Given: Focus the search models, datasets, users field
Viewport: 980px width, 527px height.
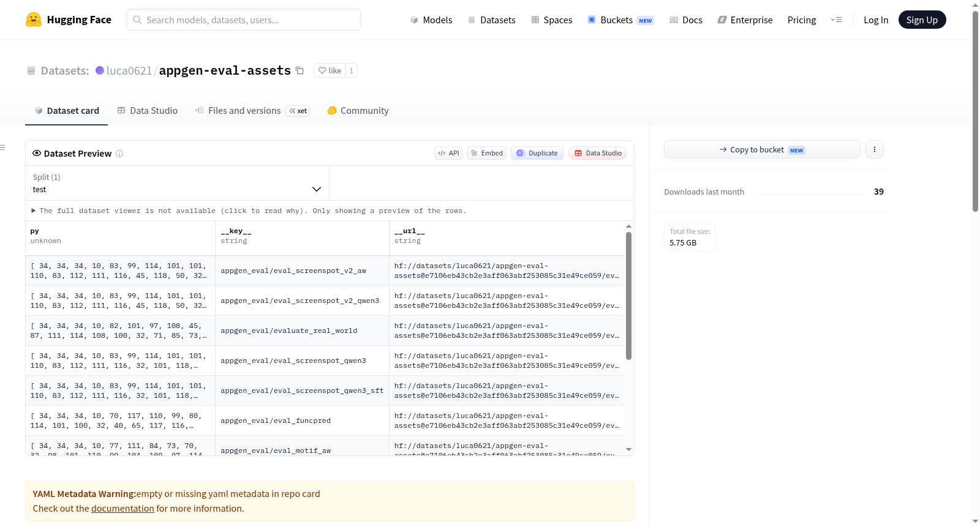Looking at the screenshot, I should 244,20.
